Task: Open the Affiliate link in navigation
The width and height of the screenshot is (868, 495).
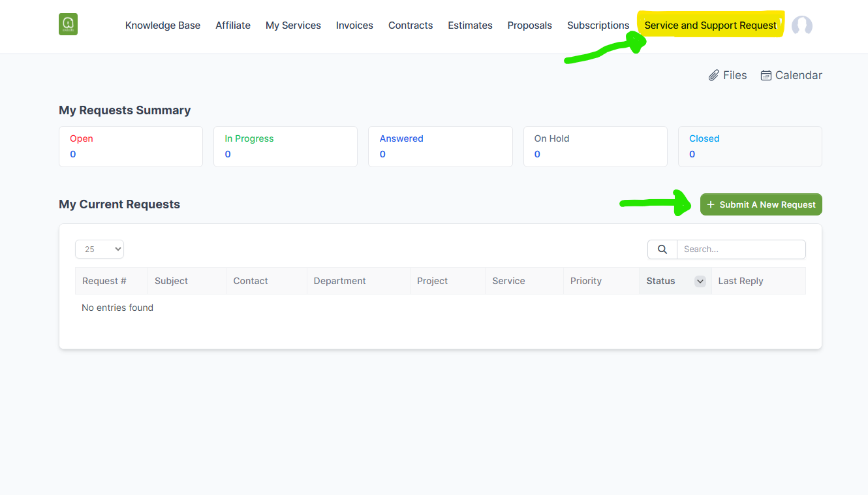Action: pos(233,25)
